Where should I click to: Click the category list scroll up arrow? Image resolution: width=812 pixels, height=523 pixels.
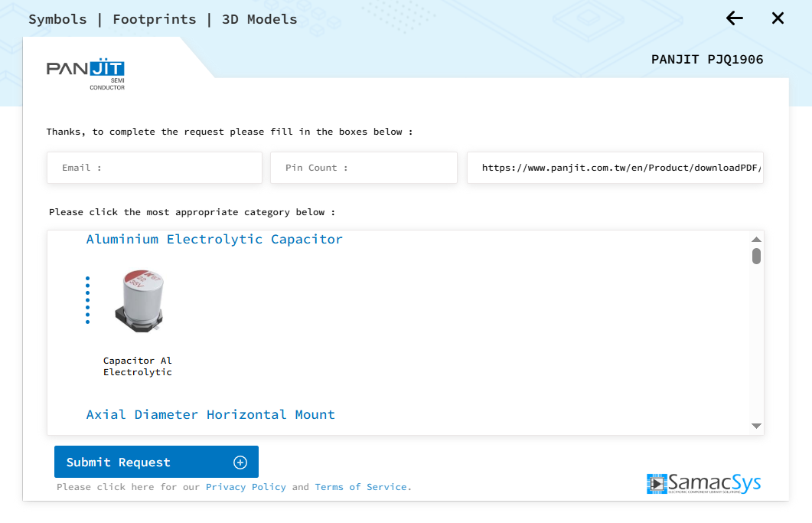(x=756, y=240)
